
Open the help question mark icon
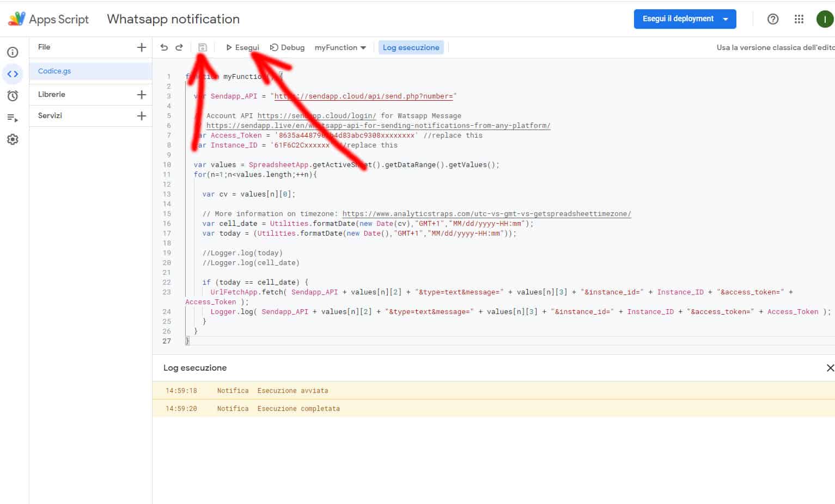772,19
